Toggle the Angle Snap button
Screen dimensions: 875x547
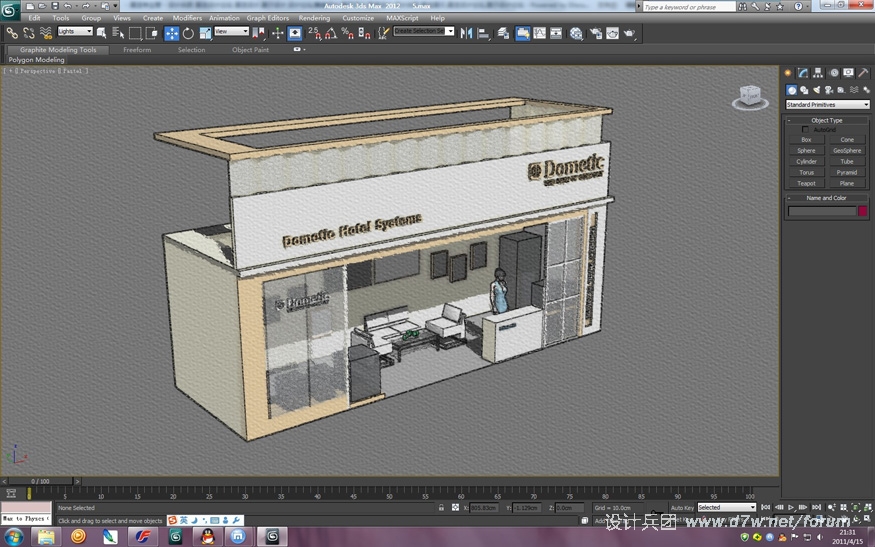click(331, 33)
